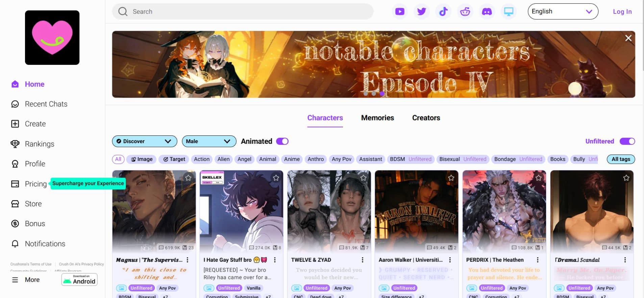
Task: Switch to the Memories tab
Action: coord(377,118)
